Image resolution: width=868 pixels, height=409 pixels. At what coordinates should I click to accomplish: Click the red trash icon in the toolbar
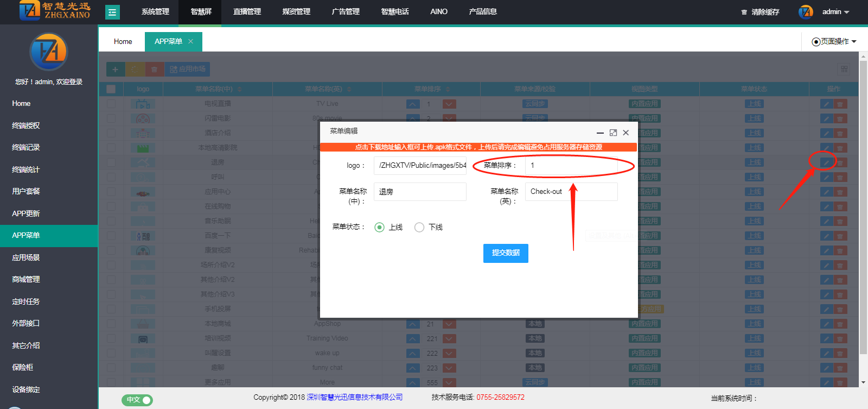click(x=154, y=70)
